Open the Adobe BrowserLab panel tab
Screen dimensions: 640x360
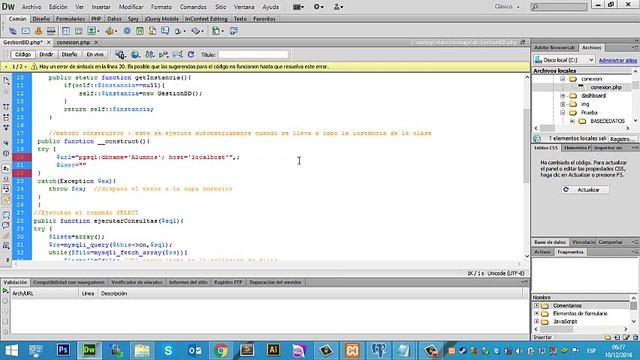pyautogui.click(x=554, y=48)
